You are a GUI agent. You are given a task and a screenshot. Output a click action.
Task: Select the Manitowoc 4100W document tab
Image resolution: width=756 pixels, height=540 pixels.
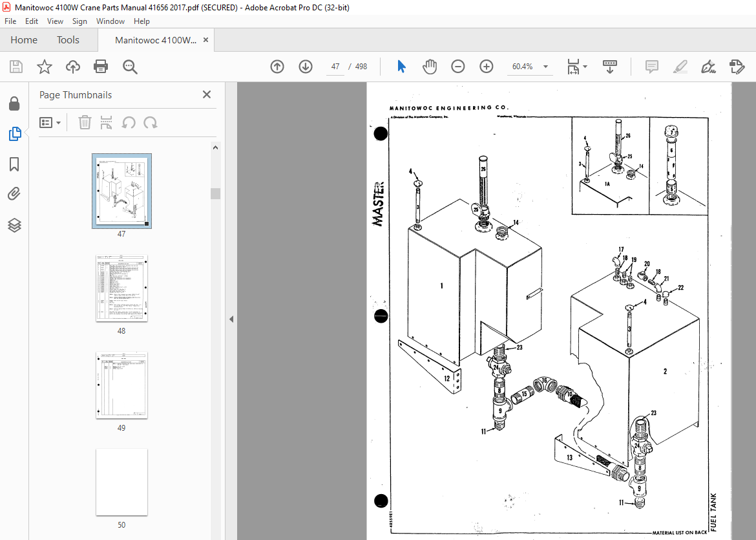[155, 40]
